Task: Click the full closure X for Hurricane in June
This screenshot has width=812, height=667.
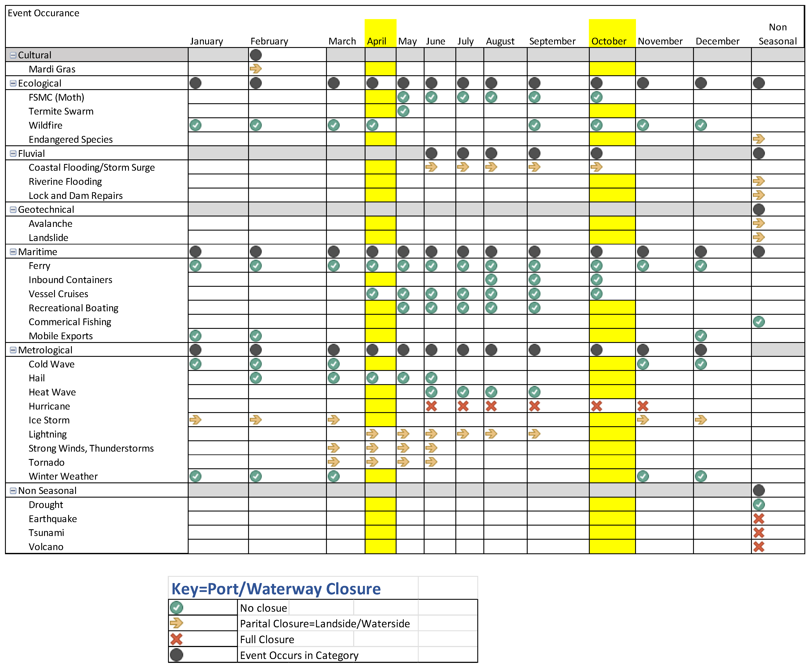Action: [x=431, y=406]
